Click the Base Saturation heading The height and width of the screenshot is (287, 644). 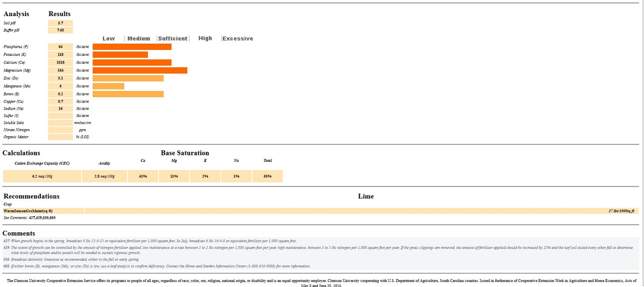point(185,153)
